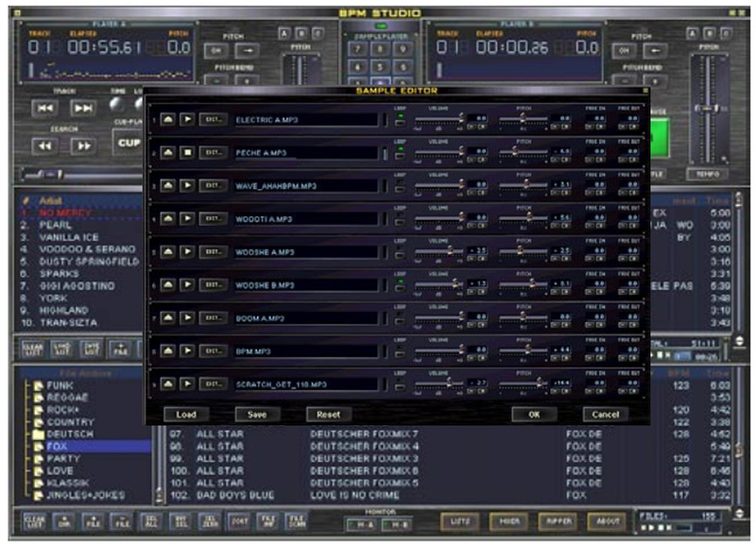The width and height of the screenshot is (756, 547).
Task: Select playlist entry DUSTY SPRINGFIELD
Action: (89, 262)
